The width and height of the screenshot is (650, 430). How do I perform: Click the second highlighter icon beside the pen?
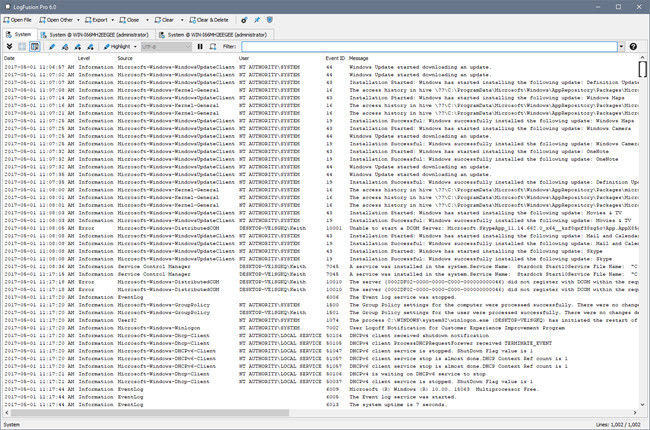[x=65, y=46]
